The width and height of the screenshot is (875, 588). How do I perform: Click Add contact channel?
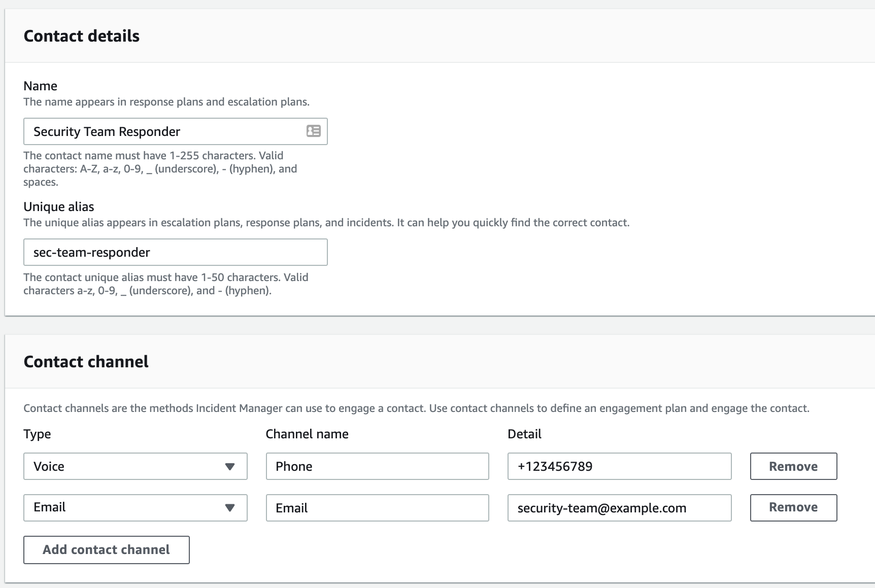coord(106,549)
